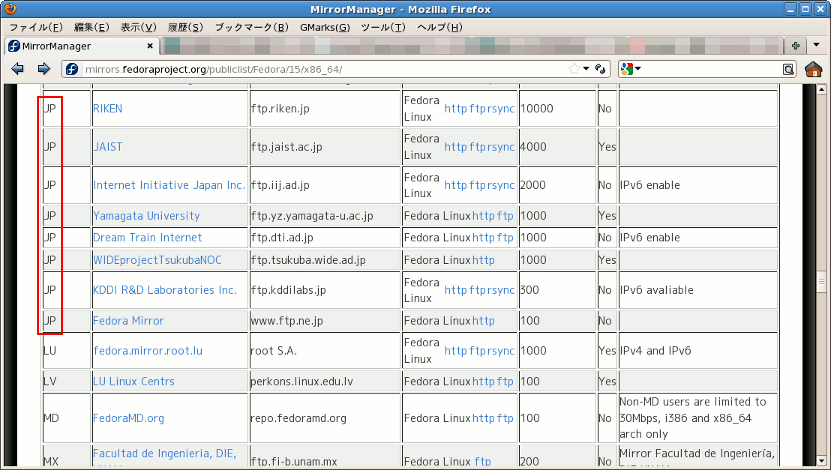
Task: Open the Yamagata University link
Action: coord(146,216)
